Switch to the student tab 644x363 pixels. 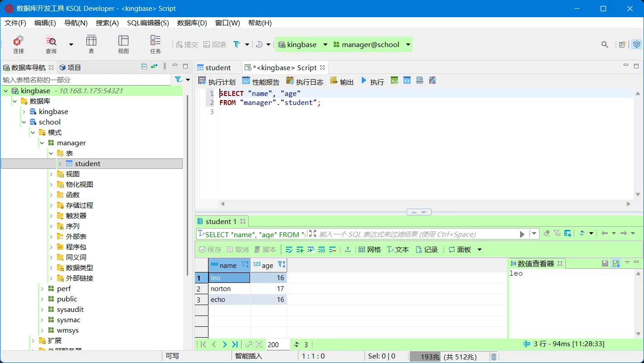click(218, 67)
